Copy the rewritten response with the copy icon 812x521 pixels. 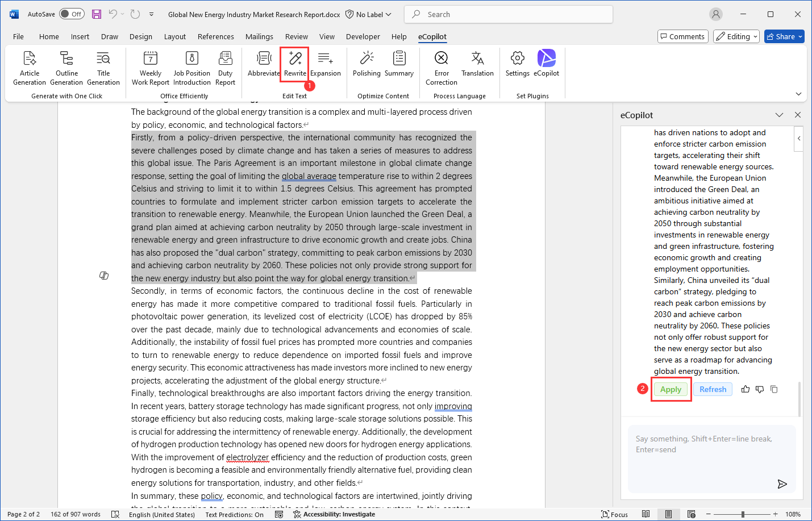coord(774,389)
